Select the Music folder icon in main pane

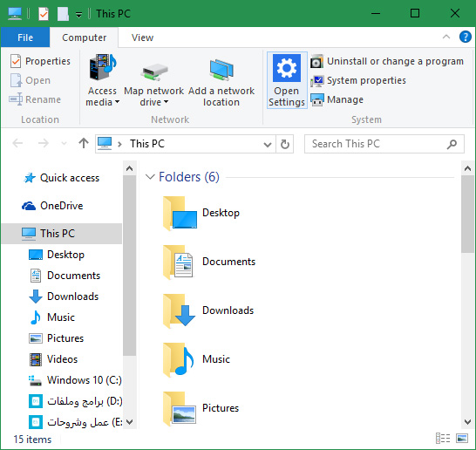coord(179,359)
